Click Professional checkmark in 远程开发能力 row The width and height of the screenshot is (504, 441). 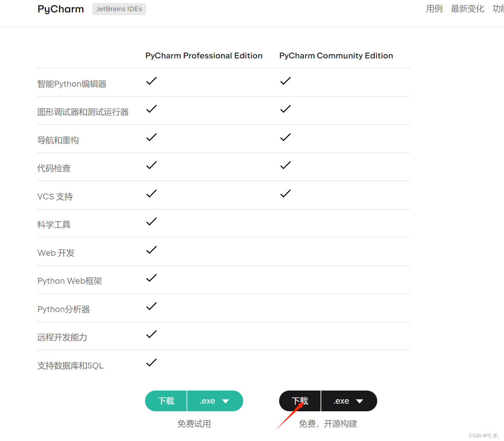click(151, 334)
